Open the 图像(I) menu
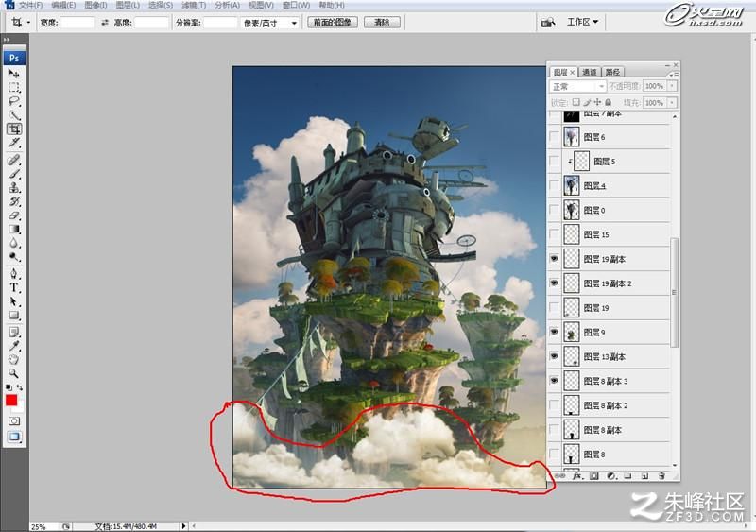The height and width of the screenshot is (532, 756). point(95,5)
